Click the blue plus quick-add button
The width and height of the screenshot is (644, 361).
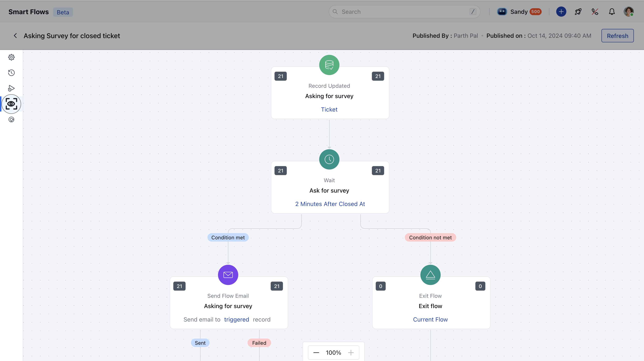tap(561, 12)
